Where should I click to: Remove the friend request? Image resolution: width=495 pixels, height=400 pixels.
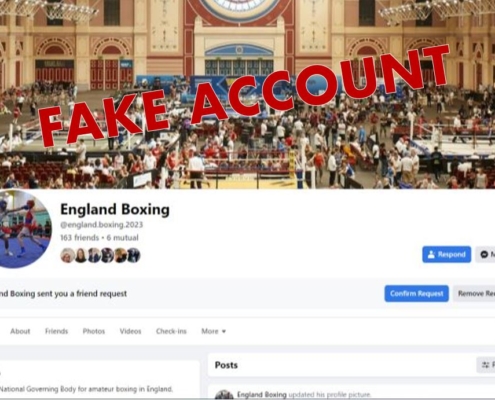[x=474, y=294]
